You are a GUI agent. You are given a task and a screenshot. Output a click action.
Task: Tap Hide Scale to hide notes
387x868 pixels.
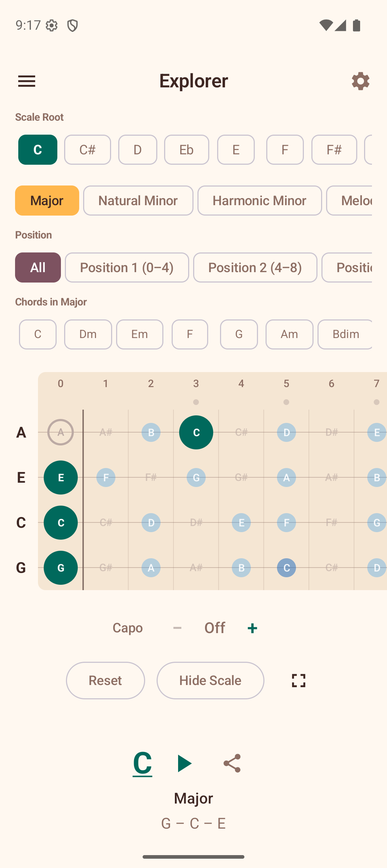[210, 680]
